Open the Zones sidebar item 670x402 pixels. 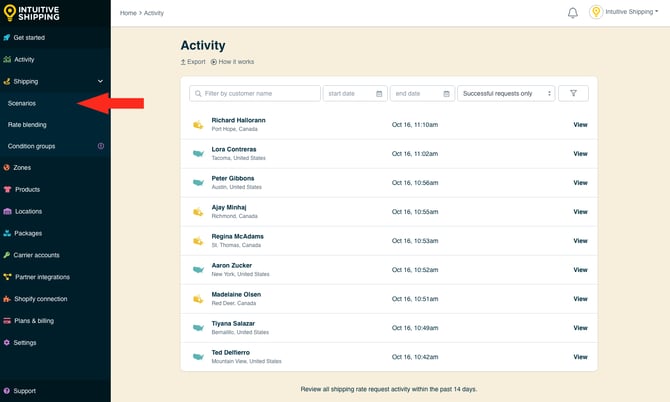(x=22, y=168)
